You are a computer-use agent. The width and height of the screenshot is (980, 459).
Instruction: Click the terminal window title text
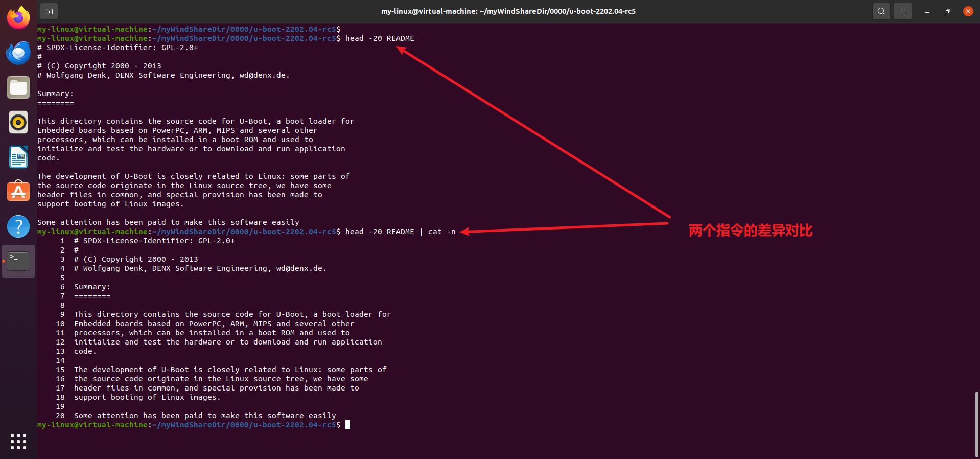click(x=508, y=11)
